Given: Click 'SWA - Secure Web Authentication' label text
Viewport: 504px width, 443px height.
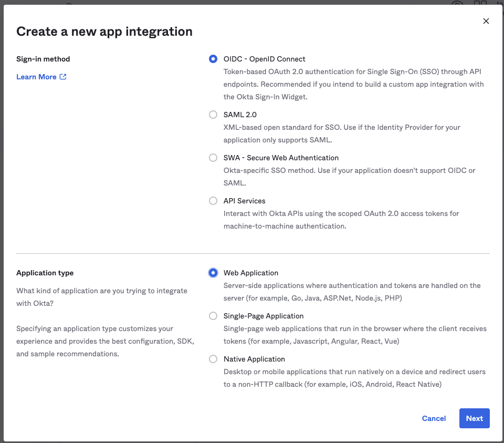Looking at the screenshot, I should click(x=281, y=158).
